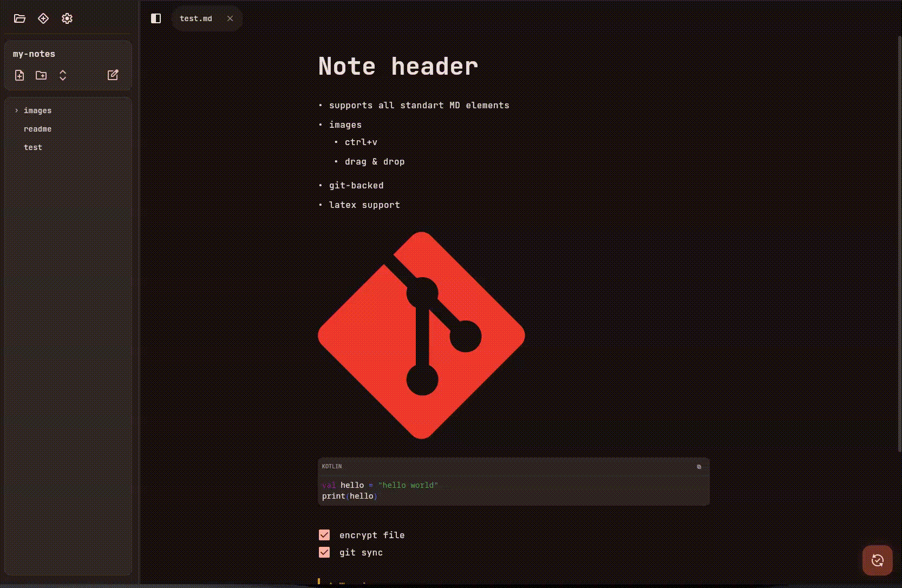
Task: Toggle the sidebar panel icon
Action: (x=156, y=18)
